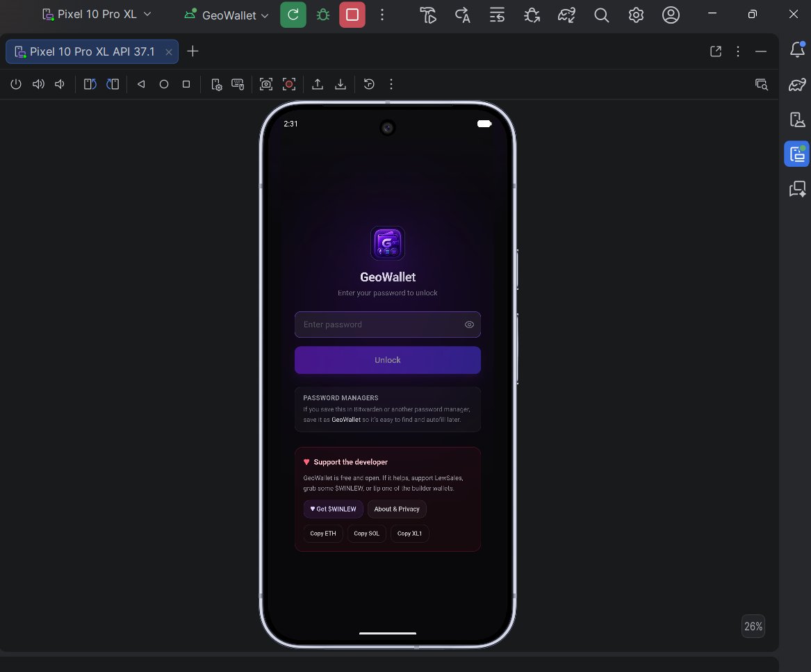
Task: Click the emulator Power button
Action: click(x=16, y=84)
